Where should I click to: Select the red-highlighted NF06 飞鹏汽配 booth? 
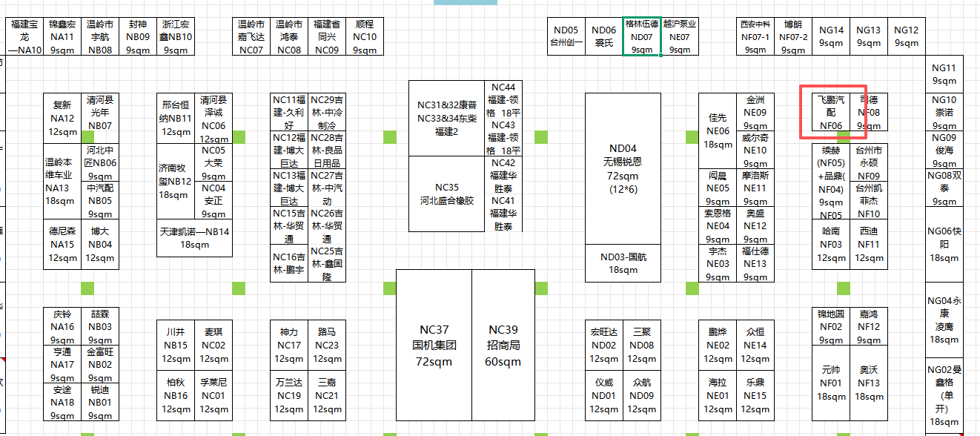(830, 112)
